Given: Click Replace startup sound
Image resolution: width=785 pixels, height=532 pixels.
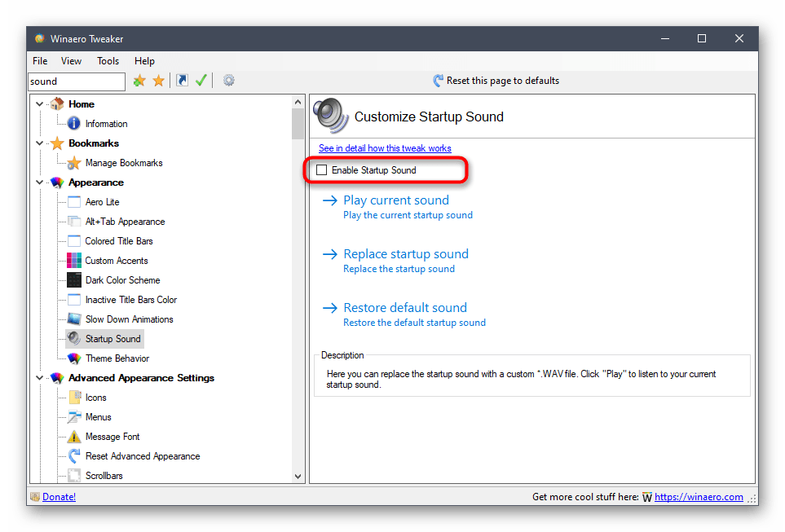Looking at the screenshot, I should [x=406, y=253].
